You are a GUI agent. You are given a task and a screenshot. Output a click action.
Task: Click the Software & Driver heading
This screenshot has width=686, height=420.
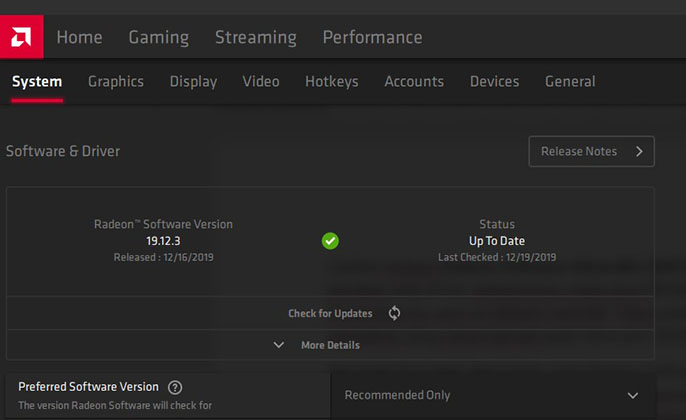pos(63,151)
